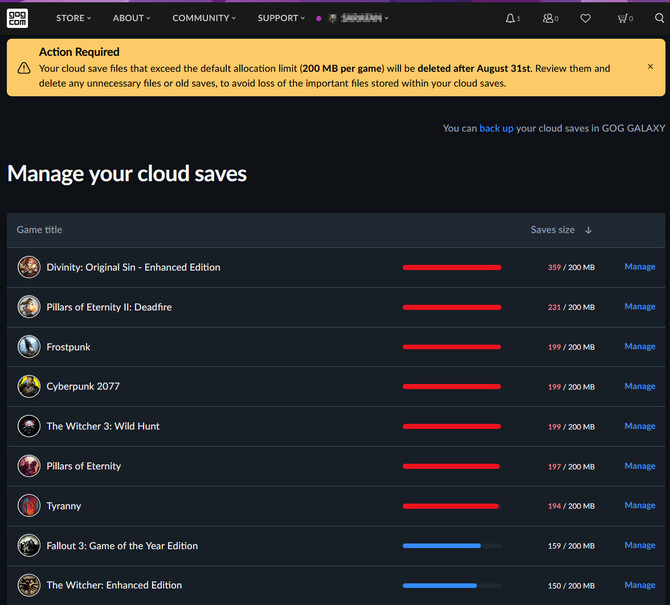Follow the 'back up' link
This screenshot has height=605, width=670.
tap(496, 128)
